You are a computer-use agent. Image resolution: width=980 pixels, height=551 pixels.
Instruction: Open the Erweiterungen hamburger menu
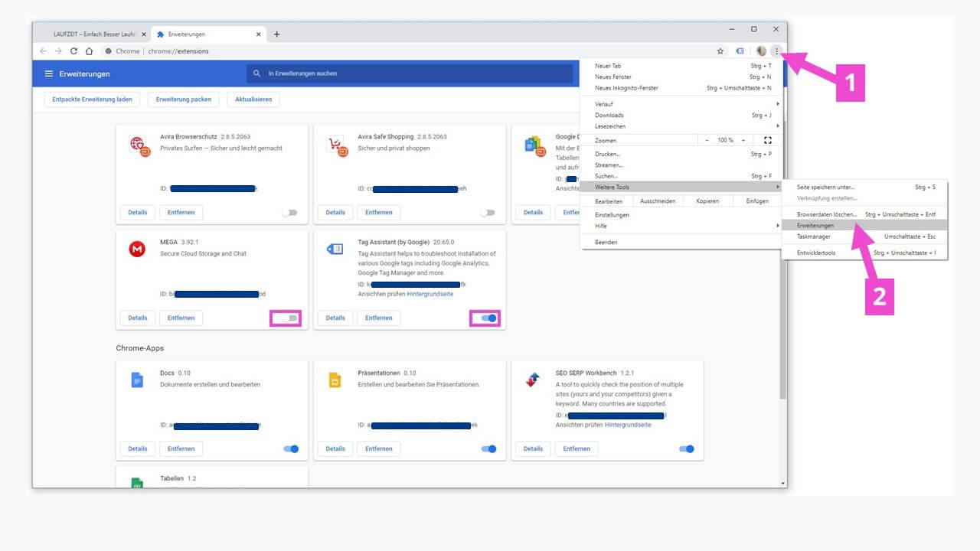(x=49, y=73)
